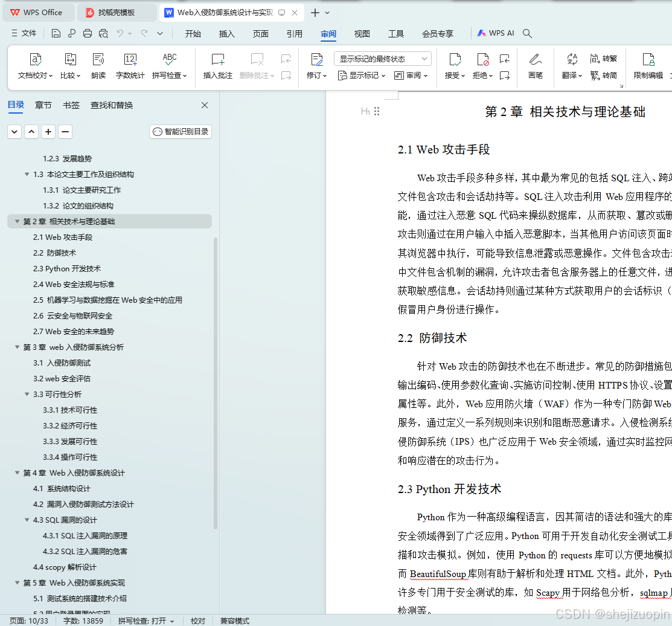
Task: Open the document proofreading tool (文档校对)
Action: click(x=35, y=66)
